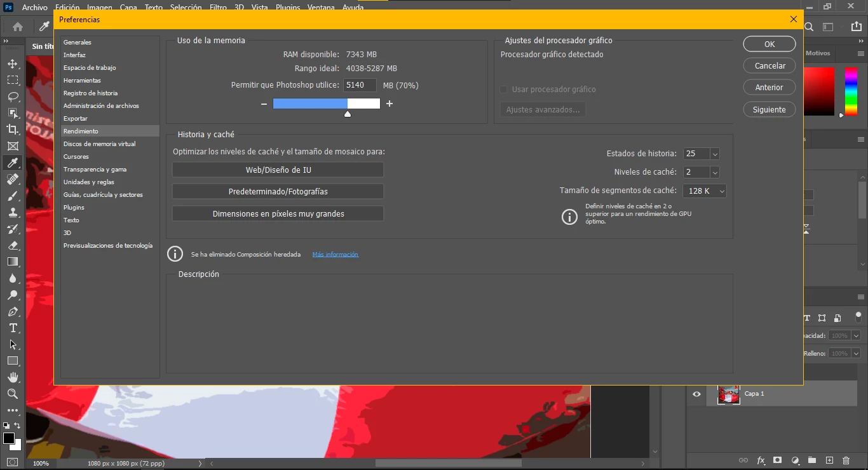
Task: Open the Layers panel menu icon
Action: tap(861, 299)
